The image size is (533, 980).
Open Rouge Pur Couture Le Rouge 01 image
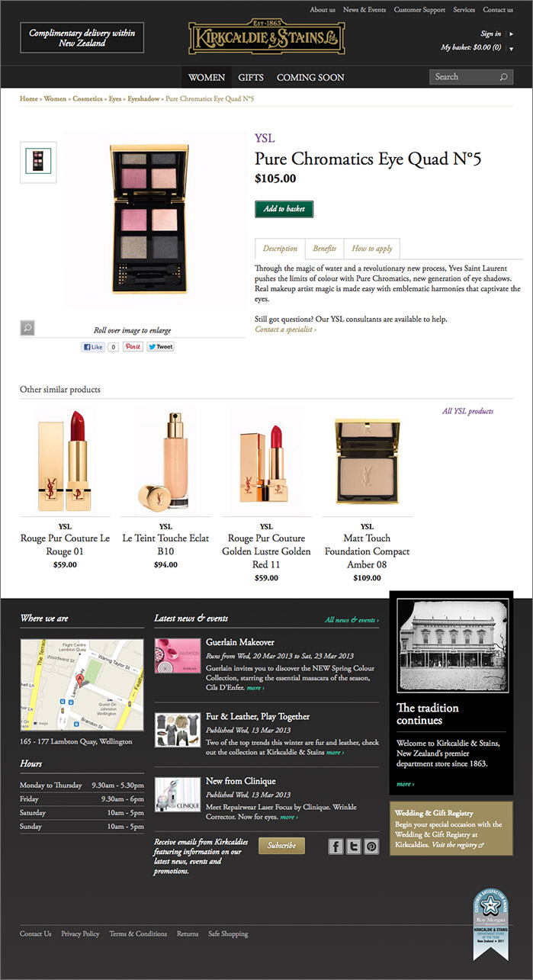point(65,461)
